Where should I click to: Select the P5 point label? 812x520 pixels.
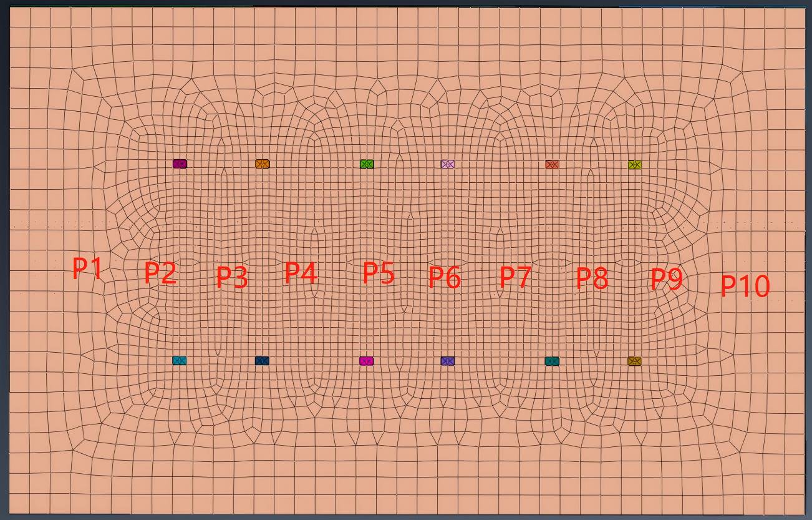[x=379, y=273]
